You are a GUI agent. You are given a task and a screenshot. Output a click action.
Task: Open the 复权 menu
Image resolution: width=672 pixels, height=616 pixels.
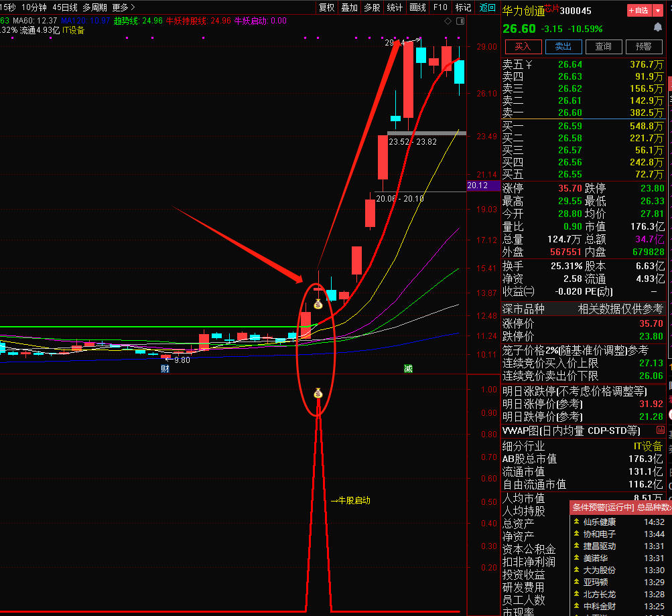pos(326,7)
